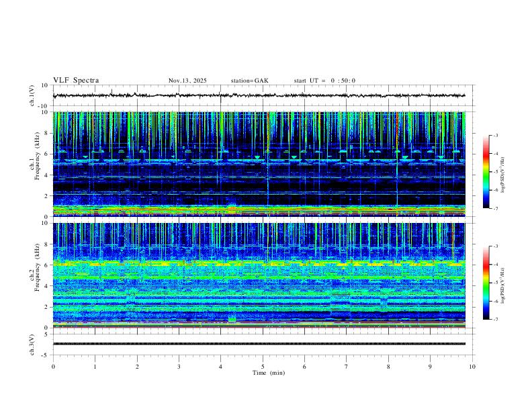Click the "-5" tick on upper colorbar
This screenshot has height=411, width=532.
(x=495, y=172)
